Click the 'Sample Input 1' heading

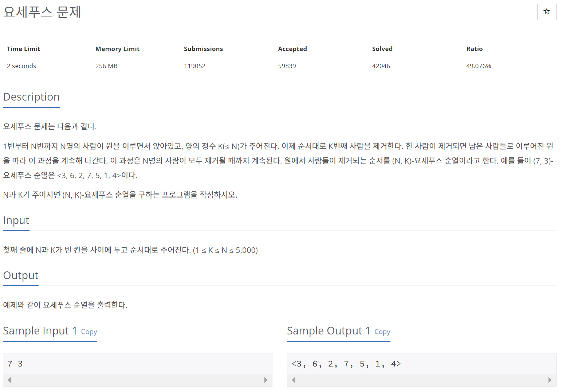coord(40,331)
